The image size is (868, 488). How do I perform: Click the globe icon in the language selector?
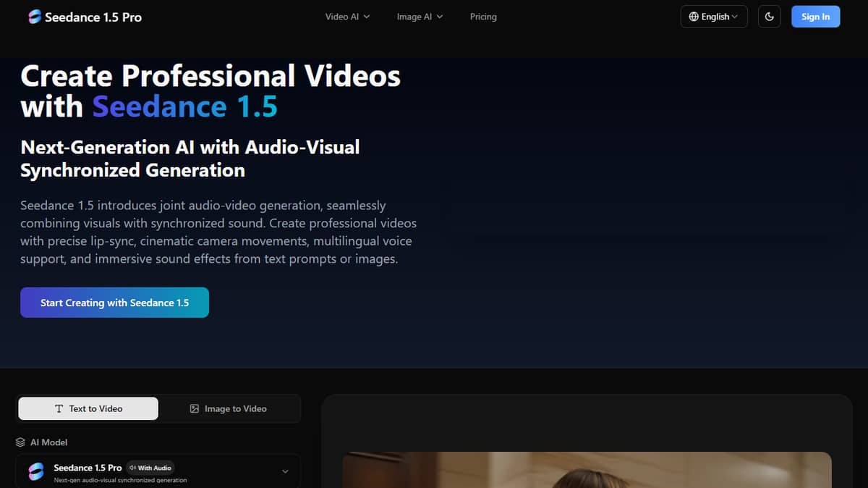694,17
